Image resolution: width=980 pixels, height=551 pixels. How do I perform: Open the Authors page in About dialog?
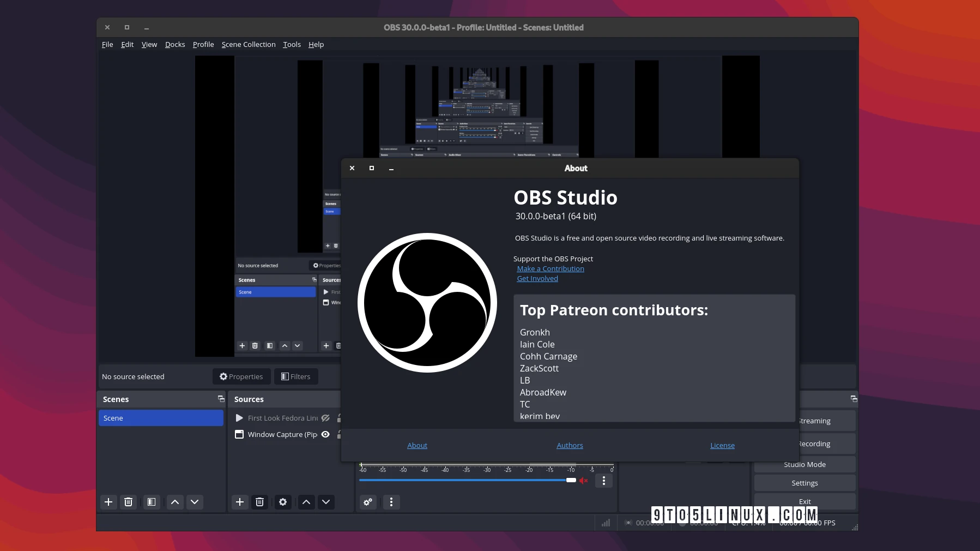click(569, 445)
